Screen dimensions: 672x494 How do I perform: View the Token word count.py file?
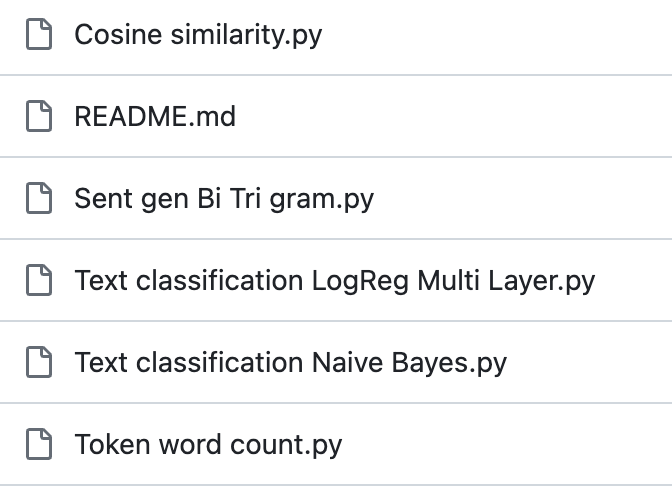208,445
